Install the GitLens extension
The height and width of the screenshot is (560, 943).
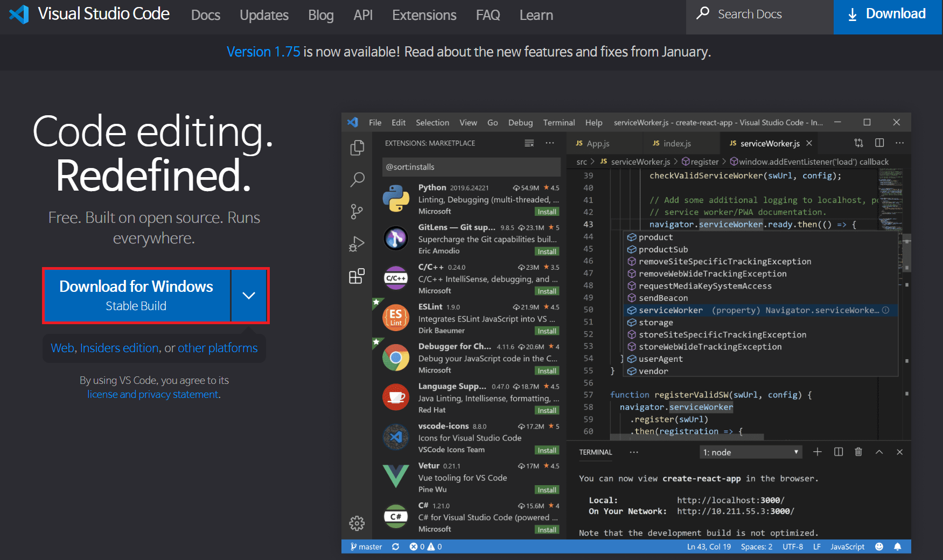pyautogui.click(x=547, y=251)
